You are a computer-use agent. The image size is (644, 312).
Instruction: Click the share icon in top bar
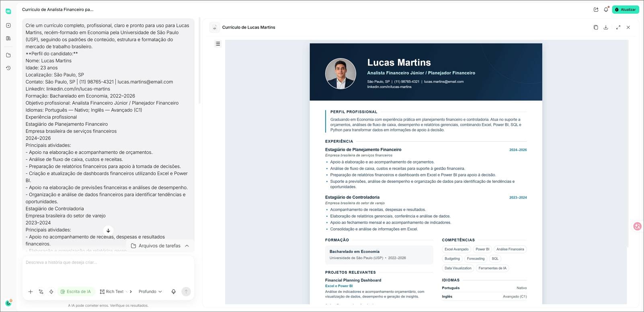(596, 10)
